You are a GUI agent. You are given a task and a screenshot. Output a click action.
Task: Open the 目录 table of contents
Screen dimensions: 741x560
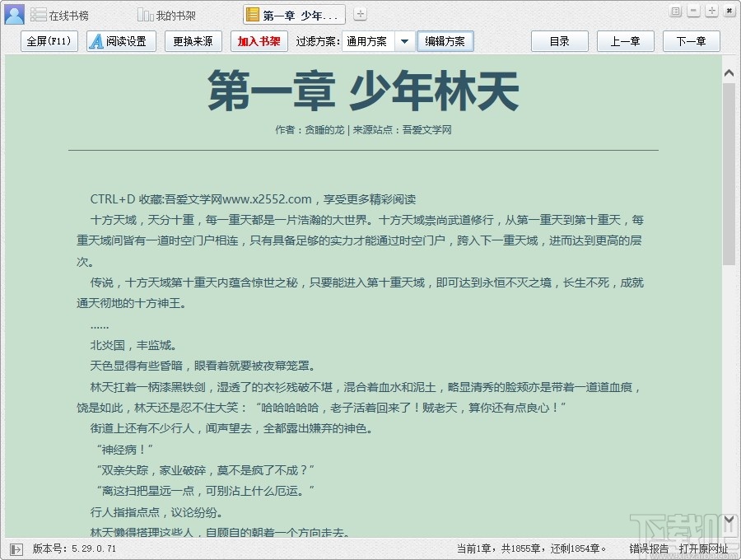click(559, 40)
